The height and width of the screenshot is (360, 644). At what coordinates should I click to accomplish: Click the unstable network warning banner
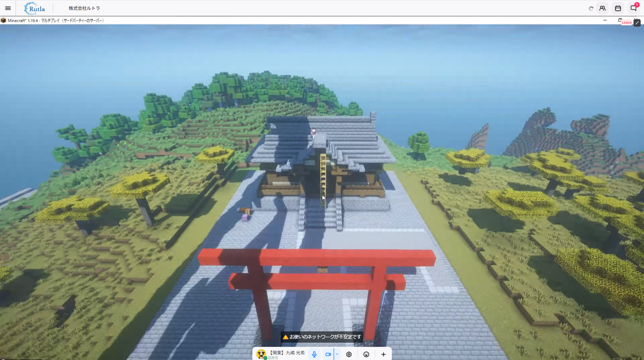322,337
